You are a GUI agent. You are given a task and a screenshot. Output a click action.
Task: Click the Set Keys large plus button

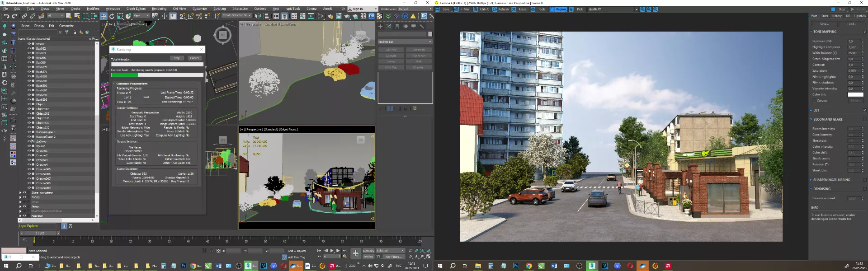point(356,253)
